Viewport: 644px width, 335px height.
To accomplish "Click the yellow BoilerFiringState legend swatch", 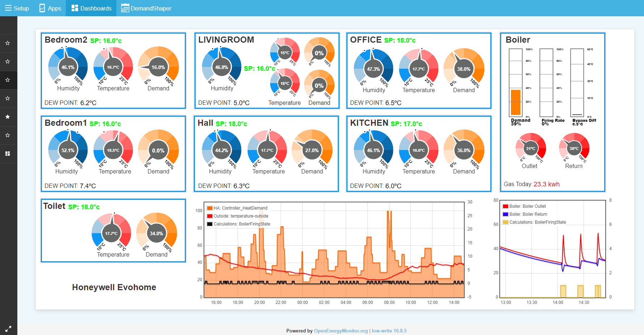I will 506,222.
